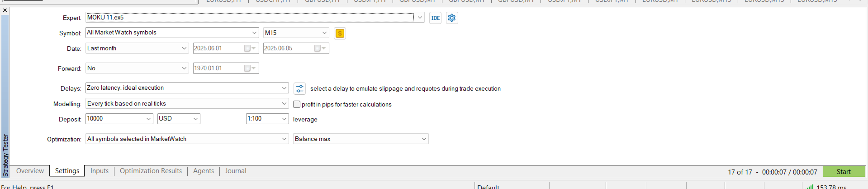Switch to the Inputs tab
The height and width of the screenshot is (189, 868).
(x=100, y=171)
